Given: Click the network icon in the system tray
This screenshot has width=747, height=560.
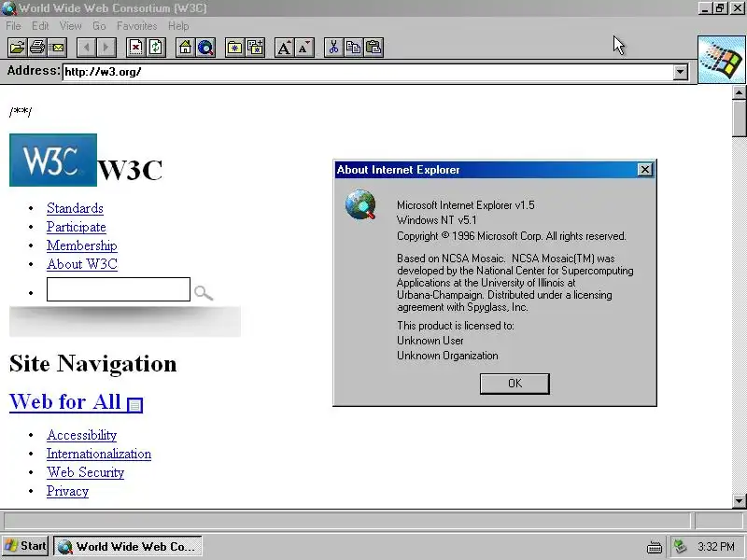Looking at the screenshot, I should [x=681, y=546].
